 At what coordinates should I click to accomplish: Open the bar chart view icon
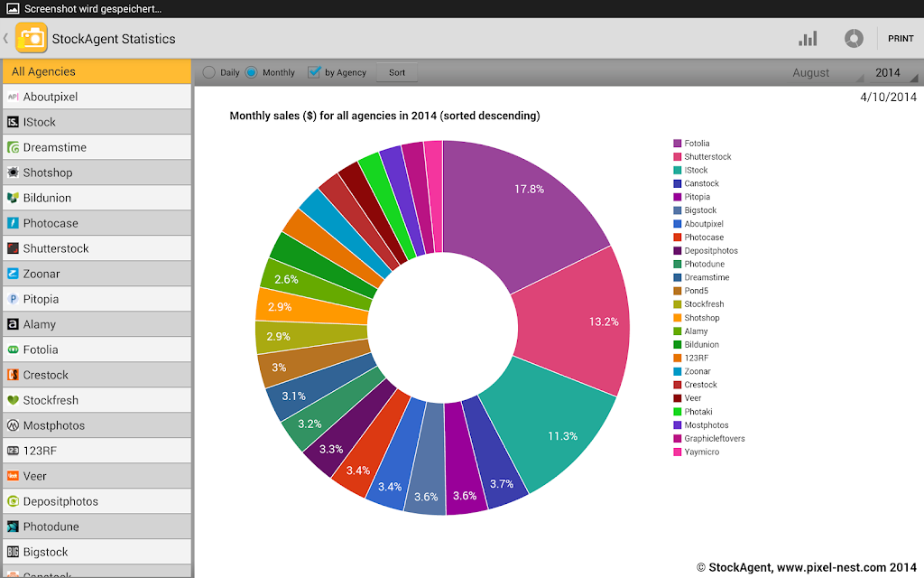pyautogui.click(x=808, y=39)
